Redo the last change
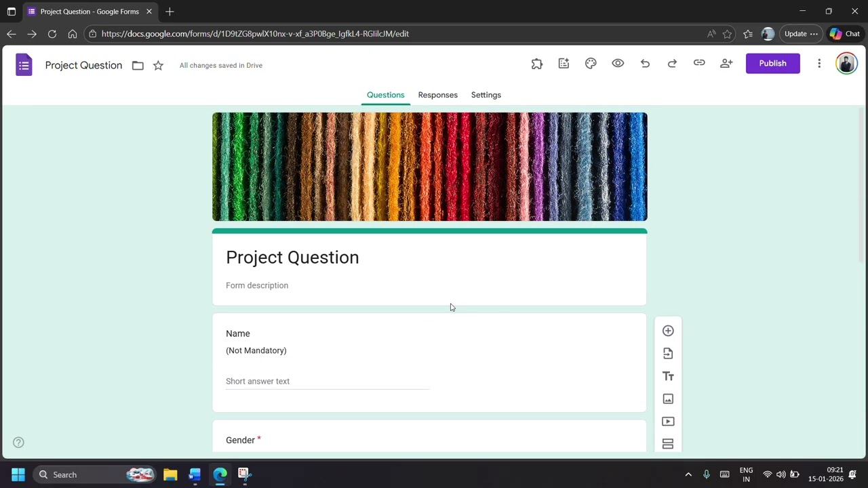This screenshot has width=868, height=488. point(672,63)
